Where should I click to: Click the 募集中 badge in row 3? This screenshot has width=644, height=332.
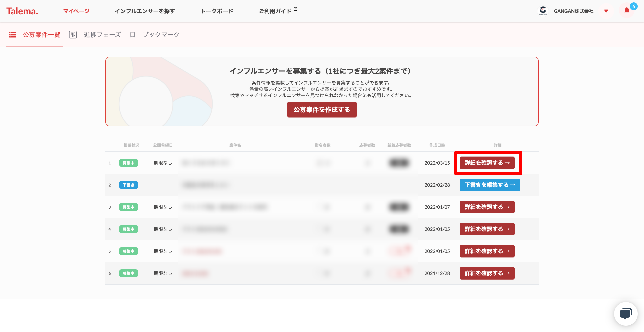pyautogui.click(x=128, y=207)
